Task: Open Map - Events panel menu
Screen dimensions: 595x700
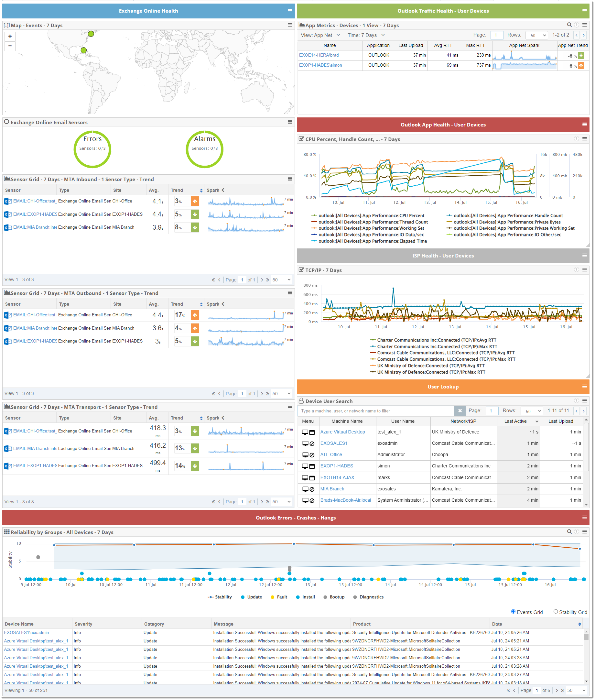Action: [289, 25]
